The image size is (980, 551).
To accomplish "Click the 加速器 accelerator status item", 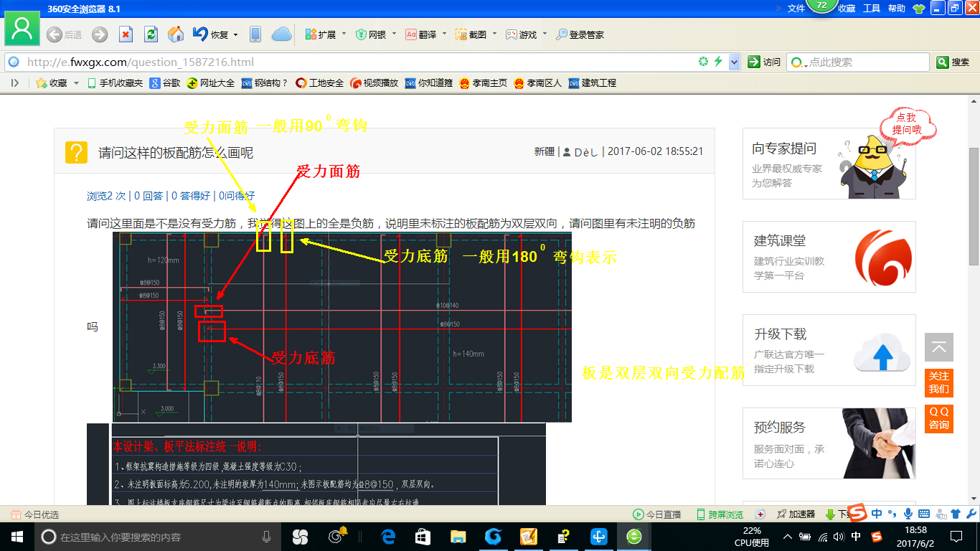I will point(796,514).
